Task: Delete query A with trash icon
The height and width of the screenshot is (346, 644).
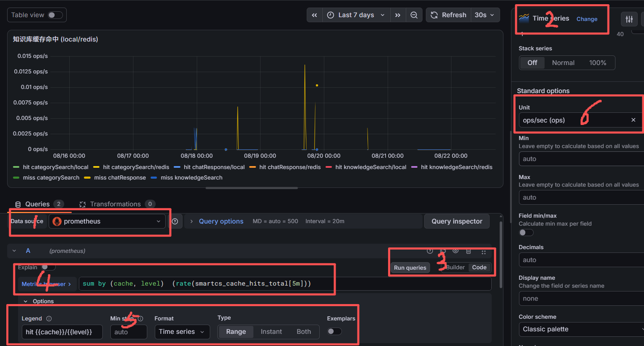Action: (469, 251)
